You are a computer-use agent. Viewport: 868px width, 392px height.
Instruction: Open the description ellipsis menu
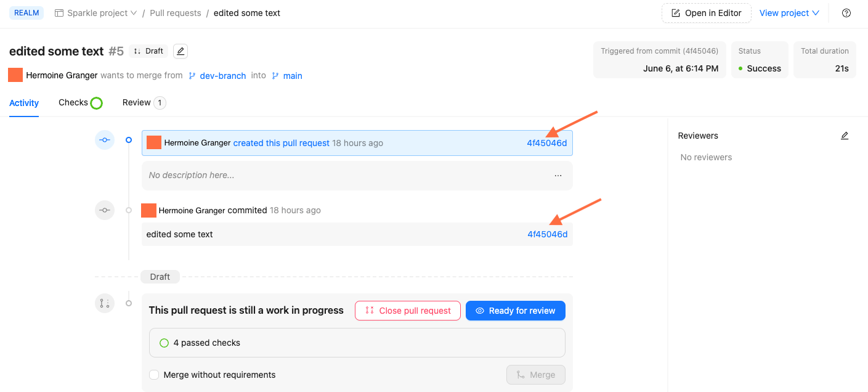558,176
